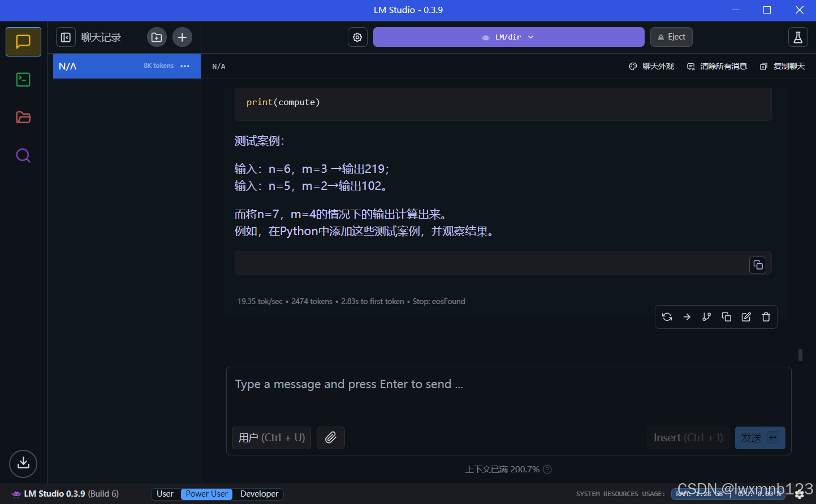Open the Chat view from the sidebar
The image size is (816, 504).
pyautogui.click(x=23, y=42)
